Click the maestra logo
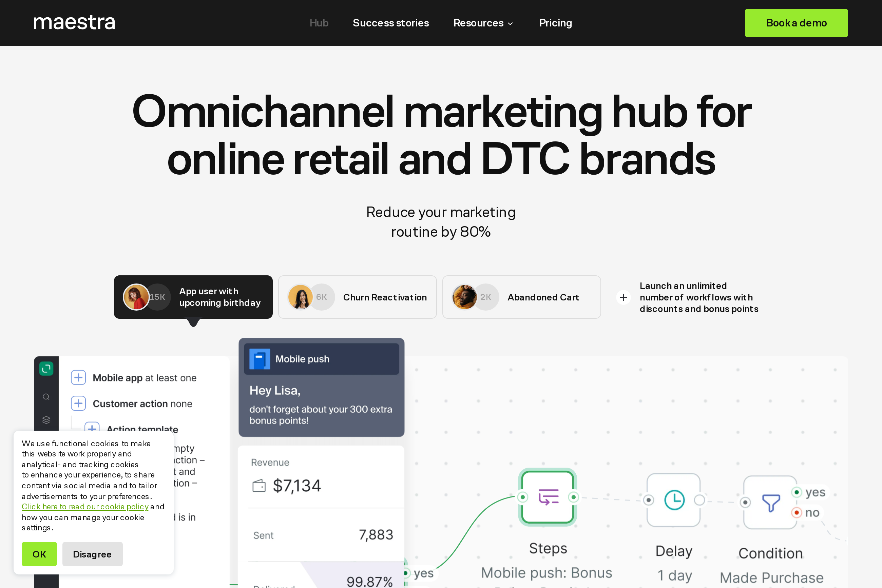 [74, 22]
